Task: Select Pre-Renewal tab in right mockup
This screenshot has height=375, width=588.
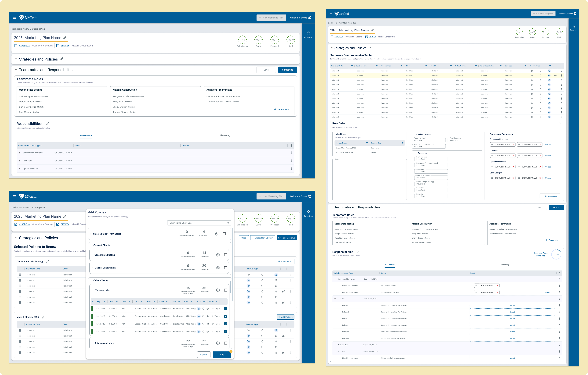Action: pyautogui.click(x=390, y=265)
